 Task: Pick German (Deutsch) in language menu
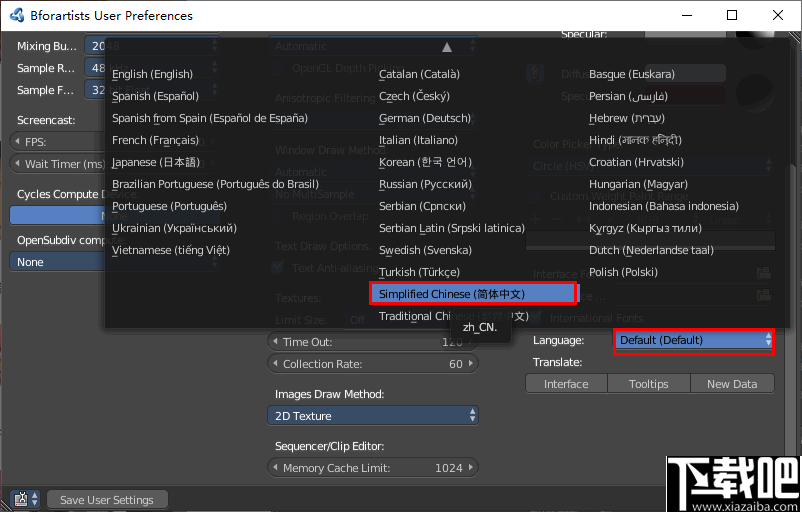424,118
